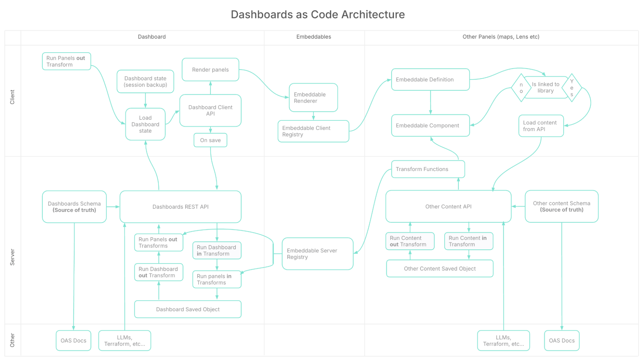Click the 'Run Panels out Transform' client box
644x362 pixels.
(x=66, y=61)
